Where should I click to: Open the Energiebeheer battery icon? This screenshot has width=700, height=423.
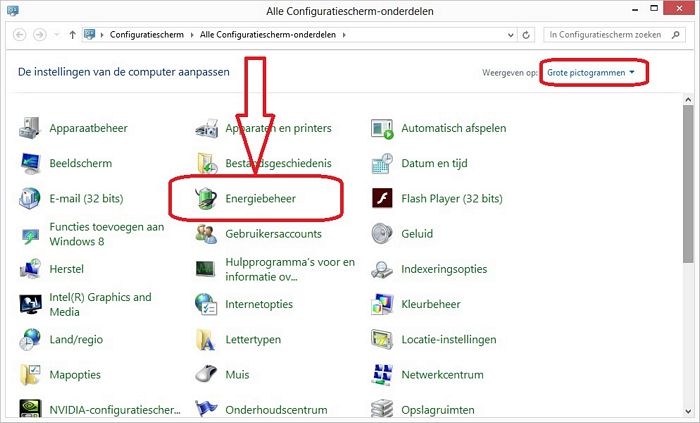pyautogui.click(x=206, y=199)
